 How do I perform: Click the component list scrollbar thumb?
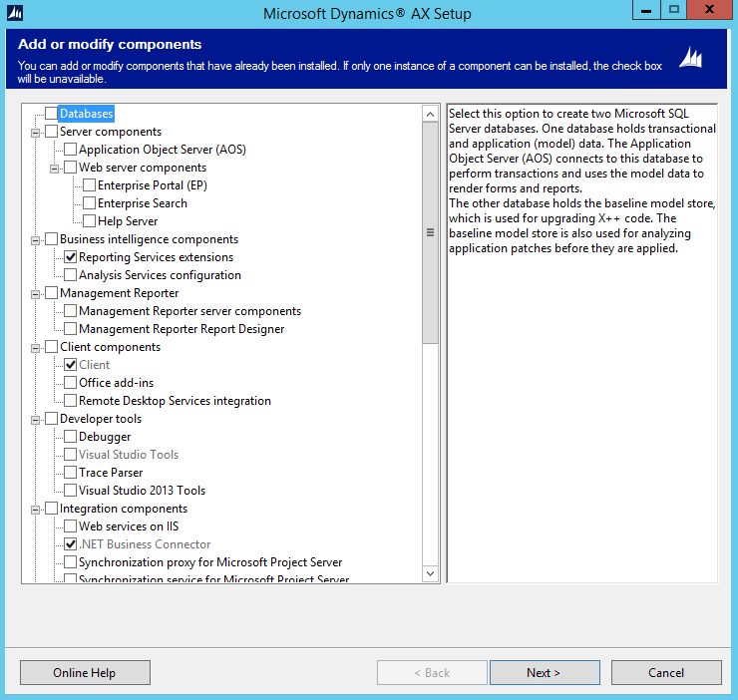(430, 232)
